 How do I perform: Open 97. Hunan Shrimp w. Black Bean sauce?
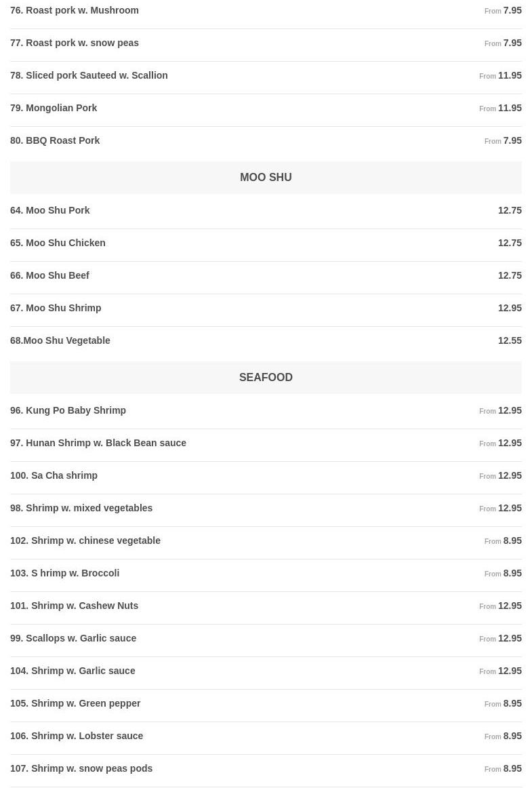[98, 444]
